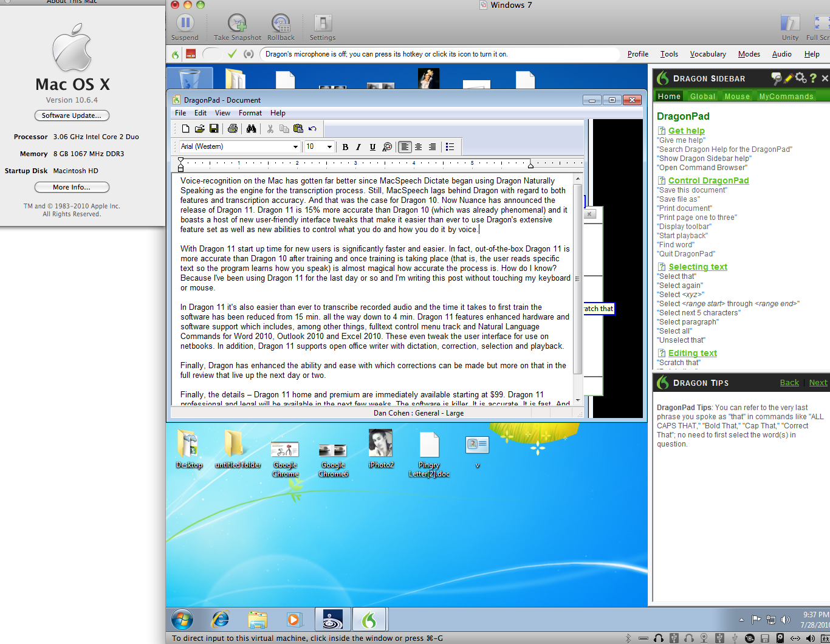Switch to Unity view mode

(790, 27)
